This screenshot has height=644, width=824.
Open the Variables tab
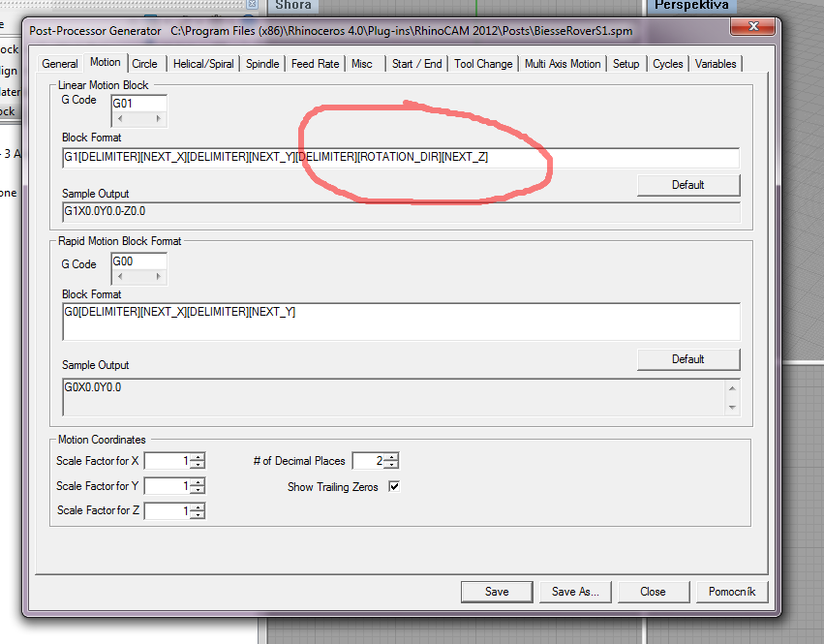[x=716, y=64]
